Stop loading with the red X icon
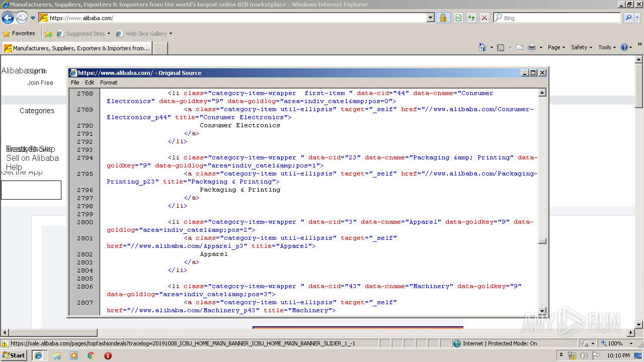Image resolution: width=644 pixels, height=362 pixels. [x=484, y=18]
